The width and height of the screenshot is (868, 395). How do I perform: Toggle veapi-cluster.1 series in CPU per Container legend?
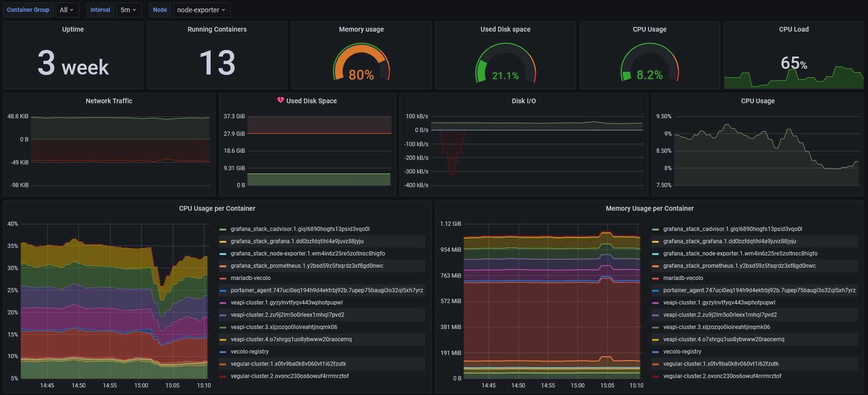coord(287,303)
